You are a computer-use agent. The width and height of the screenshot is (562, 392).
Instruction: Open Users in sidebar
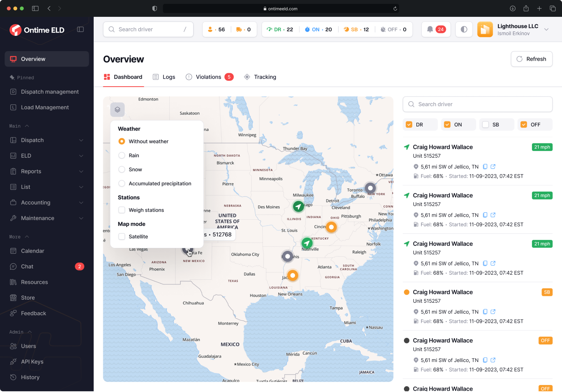click(x=47, y=346)
